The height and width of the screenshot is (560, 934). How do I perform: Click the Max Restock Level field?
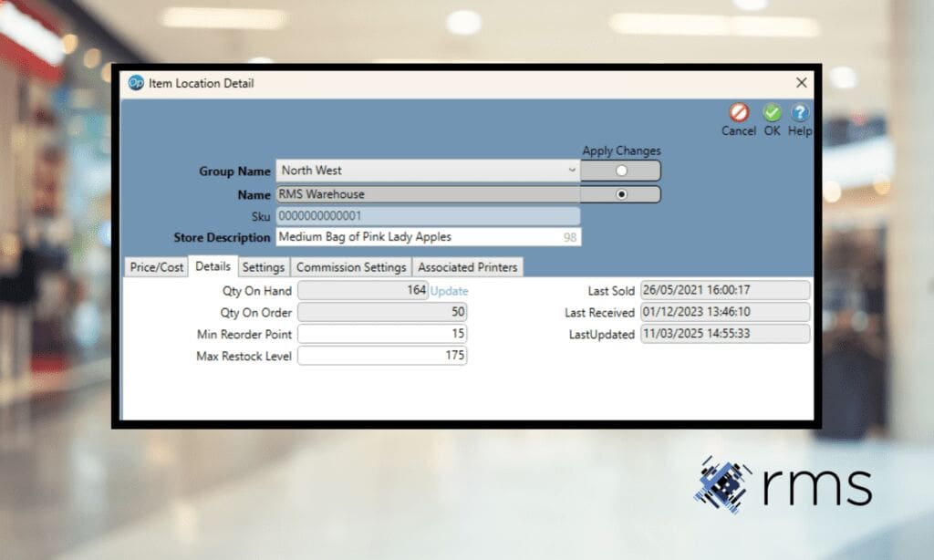point(382,356)
